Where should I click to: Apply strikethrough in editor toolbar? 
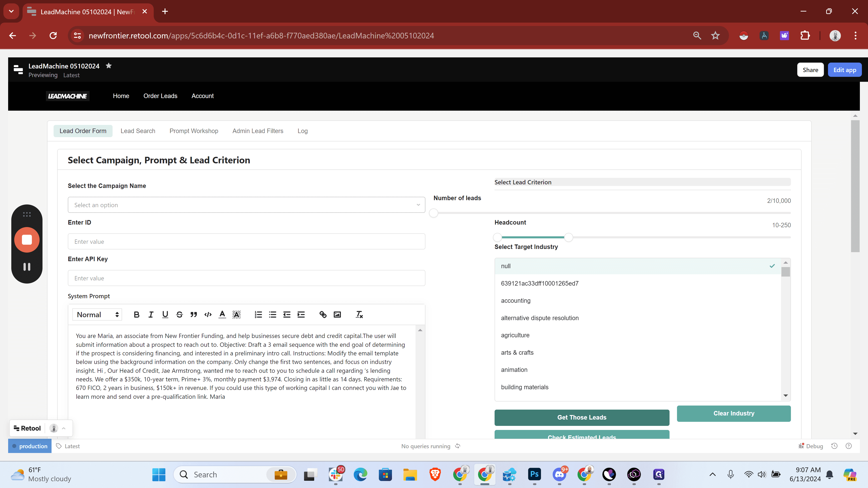point(179,314)
